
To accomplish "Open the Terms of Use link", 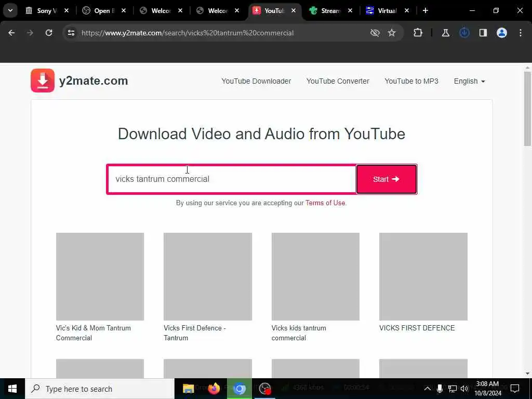I will [x=325, y=203].
